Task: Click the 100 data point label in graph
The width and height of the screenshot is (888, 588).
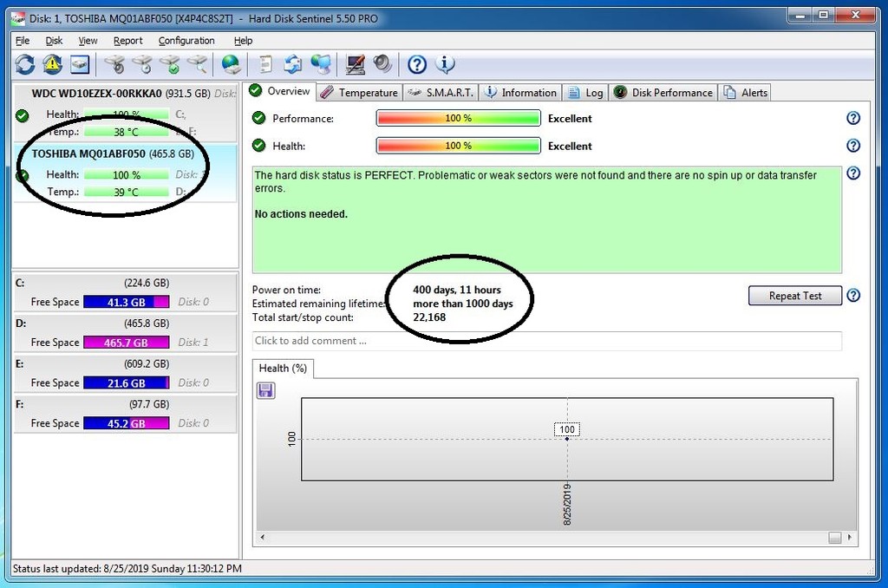Action: point(567,429)
